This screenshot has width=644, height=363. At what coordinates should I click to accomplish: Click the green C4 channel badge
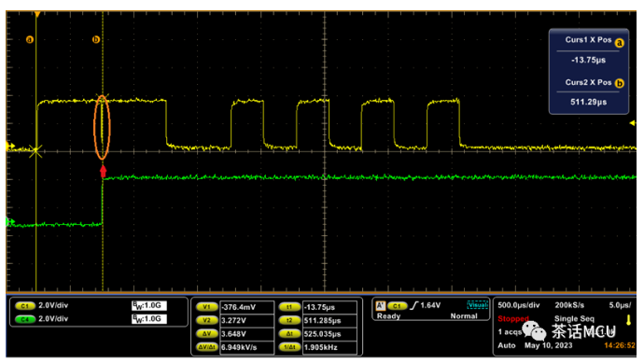click(24, 319)
